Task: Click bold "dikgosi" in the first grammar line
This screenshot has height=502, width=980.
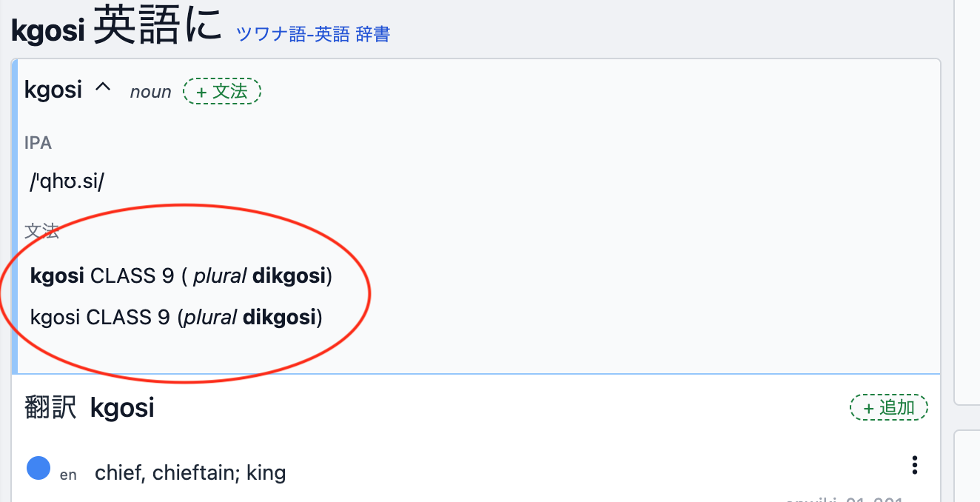Action: (289, 276)
